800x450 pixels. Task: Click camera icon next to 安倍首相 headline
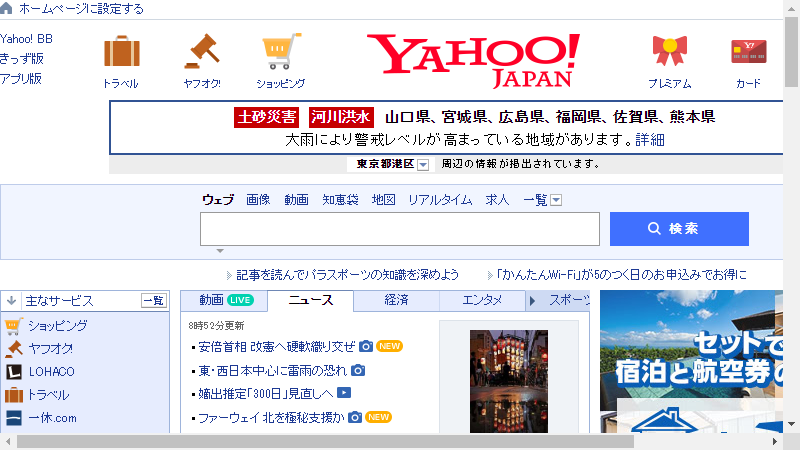pos(366,346)
